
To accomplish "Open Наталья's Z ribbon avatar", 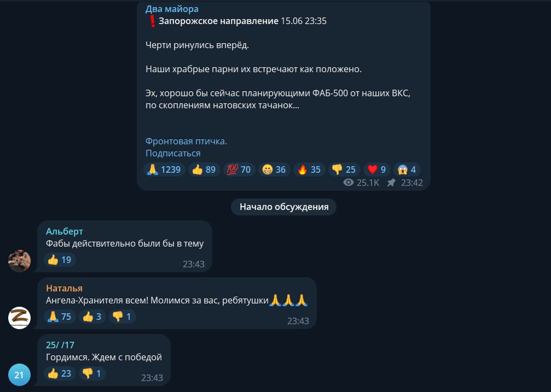I will click(19, 318).
